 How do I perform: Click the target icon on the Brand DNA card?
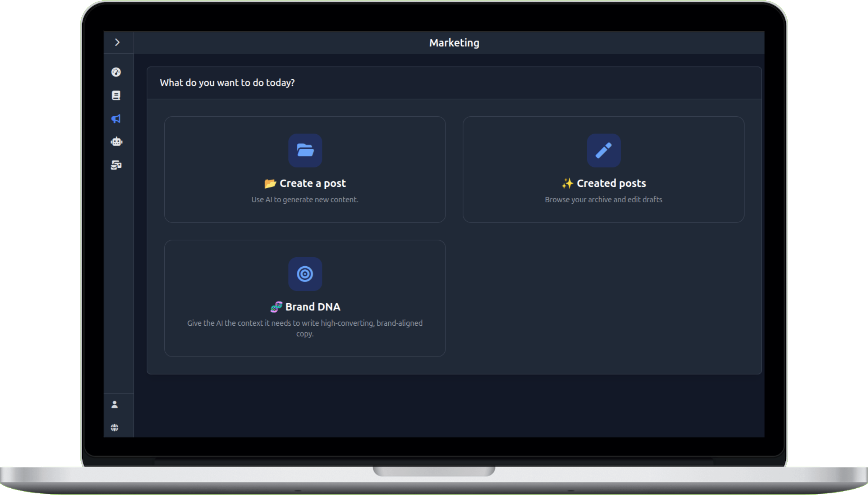[304, 274]
